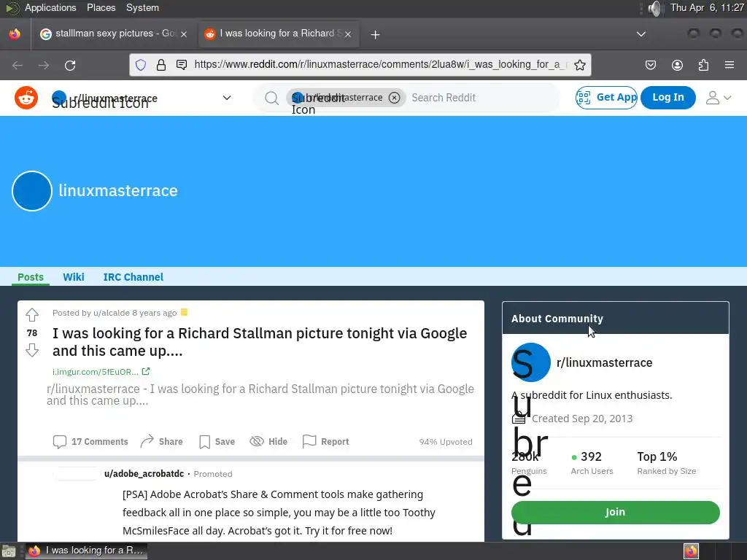Click the Firefox workspace icon in tray

(x=691, y=551)
